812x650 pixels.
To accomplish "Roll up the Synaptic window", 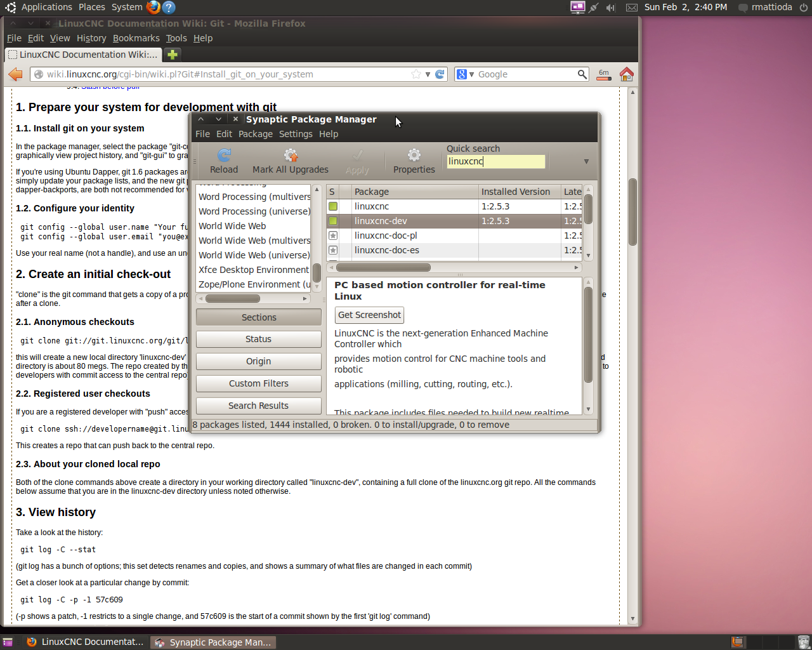I will [x=200, y=119].
